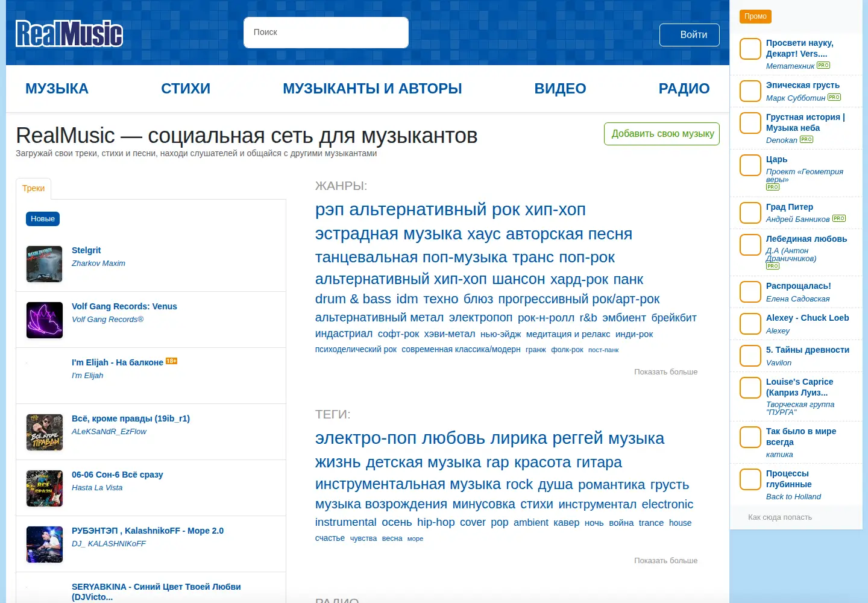Click orange cover icon beside Так было в мире всегда
The width and height of the screenshot is (868, 603).
click(x=750, y=437)
